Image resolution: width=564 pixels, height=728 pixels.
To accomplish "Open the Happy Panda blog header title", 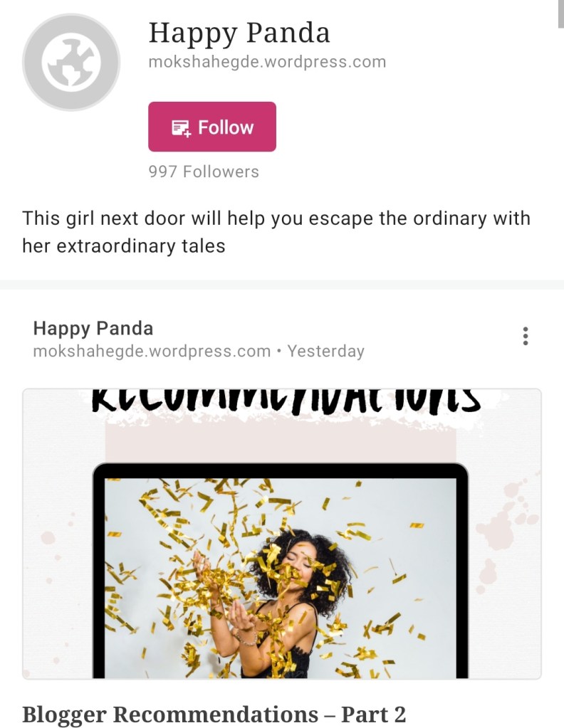I will (x=239, y=33).
